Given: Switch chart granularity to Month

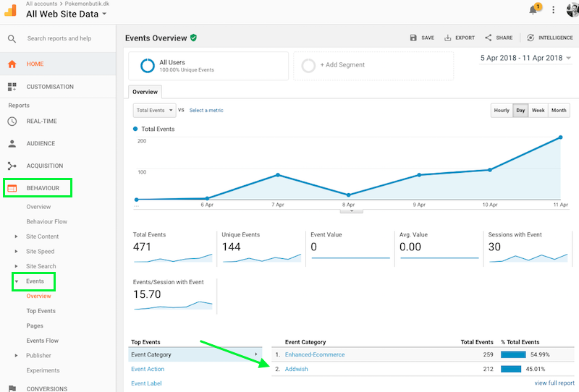Looking at the screenshot, I should pyautogui.click(x=558, y=111).
